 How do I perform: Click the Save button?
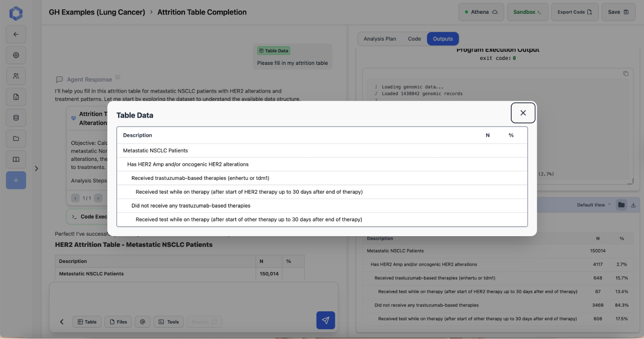(x=618, y=12)
